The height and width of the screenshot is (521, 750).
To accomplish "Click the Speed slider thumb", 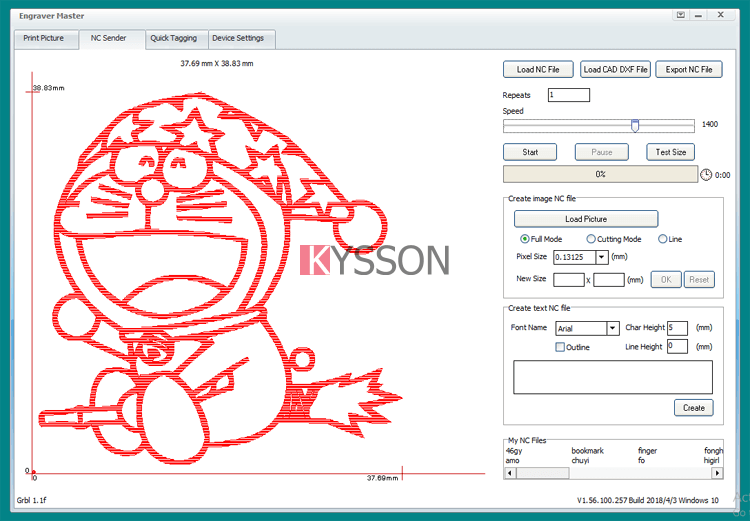I will pyautogui.click(x=635, y=126).
